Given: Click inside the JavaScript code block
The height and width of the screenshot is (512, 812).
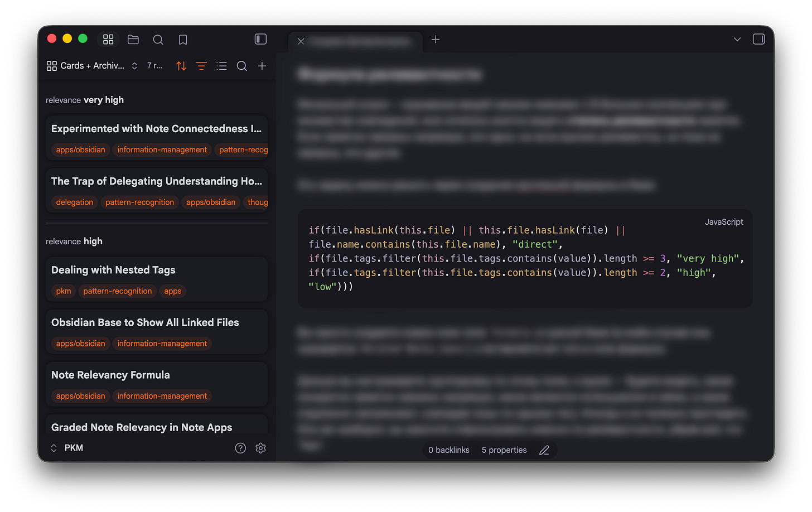Looking at the screenshot, I should coord(525,259).
